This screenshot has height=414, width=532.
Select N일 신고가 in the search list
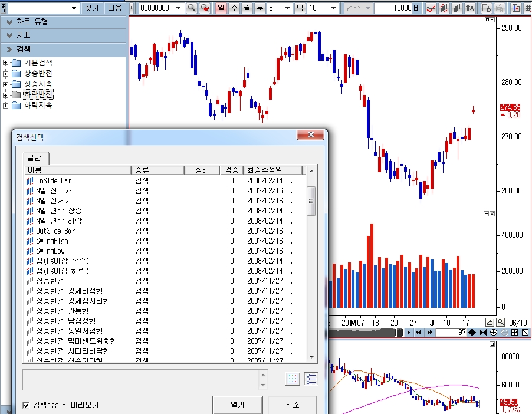pos(54,190)
